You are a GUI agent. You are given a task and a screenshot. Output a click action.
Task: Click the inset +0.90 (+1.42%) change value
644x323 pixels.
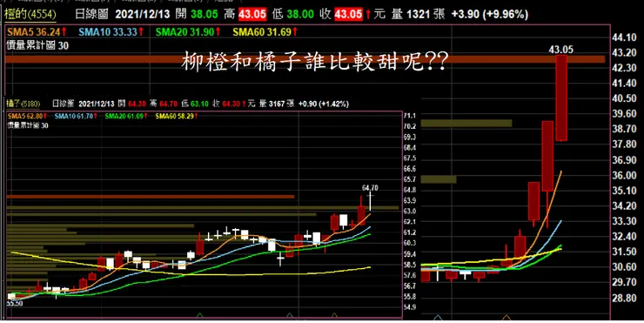pyautogui.click(x=323, y=104)
